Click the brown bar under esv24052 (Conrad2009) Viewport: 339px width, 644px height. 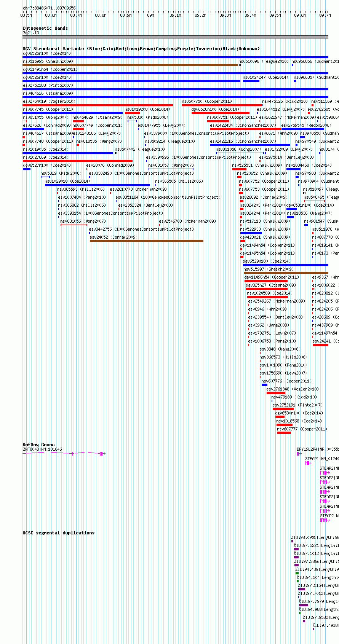147,241
